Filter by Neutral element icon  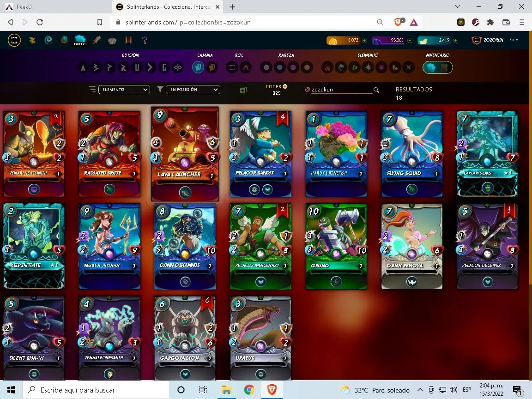(409, 67)
